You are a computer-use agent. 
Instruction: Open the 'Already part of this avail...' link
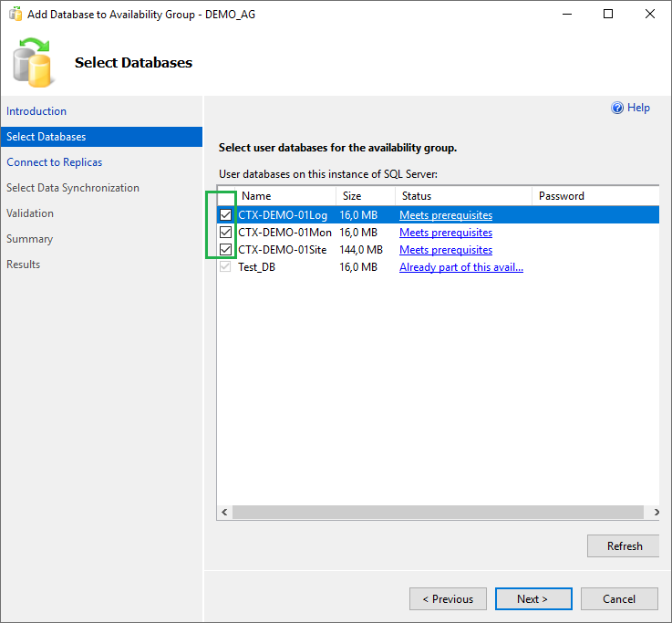click(x=461, y=267)
